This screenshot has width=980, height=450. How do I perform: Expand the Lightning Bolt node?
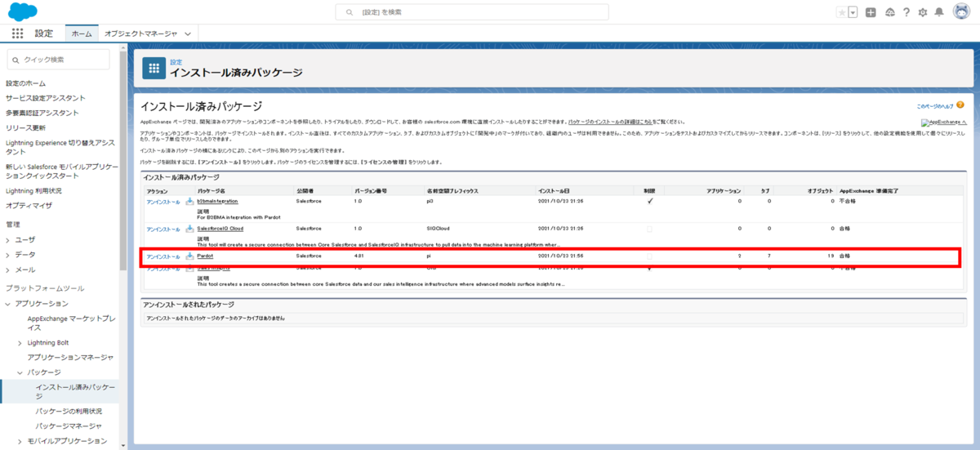coord(20,342)
